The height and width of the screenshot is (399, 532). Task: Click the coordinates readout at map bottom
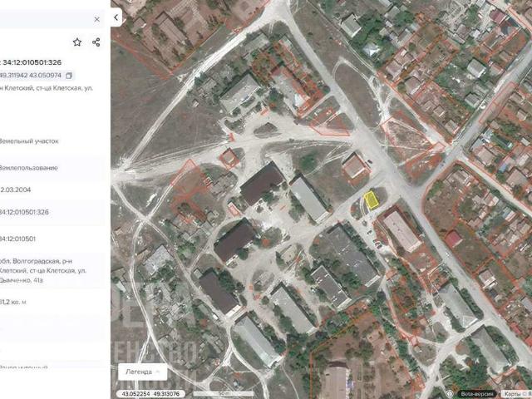click(150, 393)
